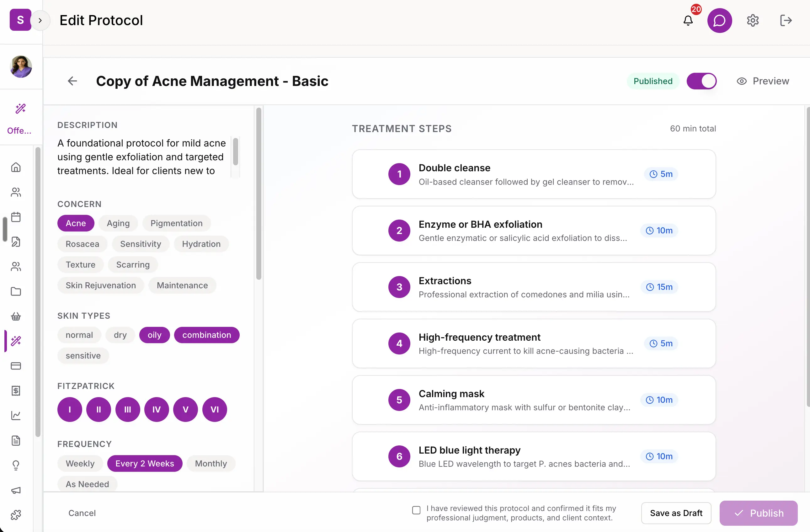The height and width of the screenshot is (532, 810).
Task: Open the megaphone icon in sidebar
Action: click(x=16, y=490)
